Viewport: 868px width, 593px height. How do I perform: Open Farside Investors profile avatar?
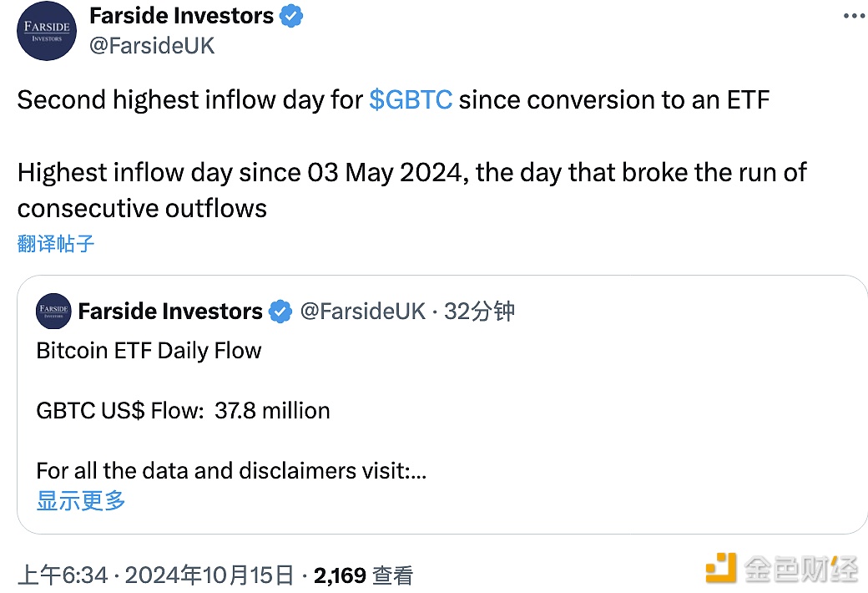coord(47,31)
